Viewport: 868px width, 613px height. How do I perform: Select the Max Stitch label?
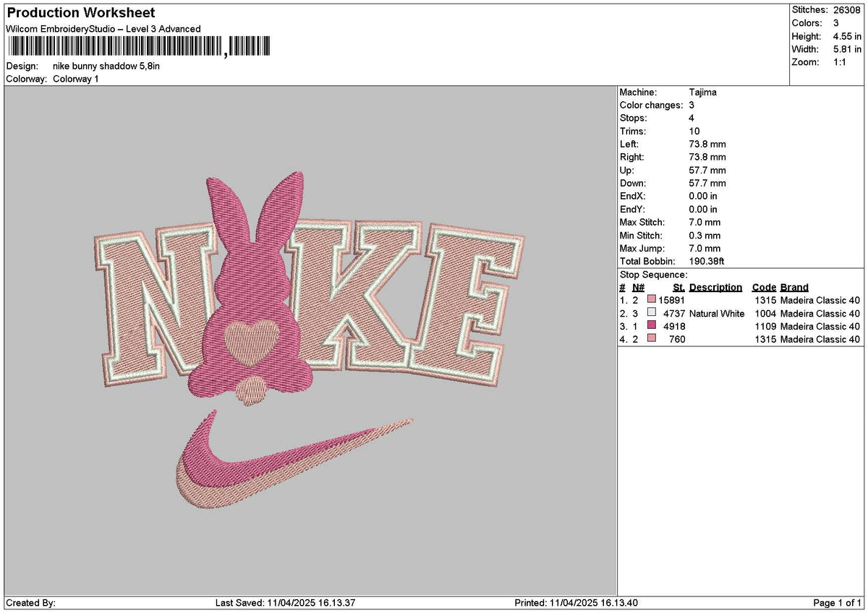(x=642, y=223)
